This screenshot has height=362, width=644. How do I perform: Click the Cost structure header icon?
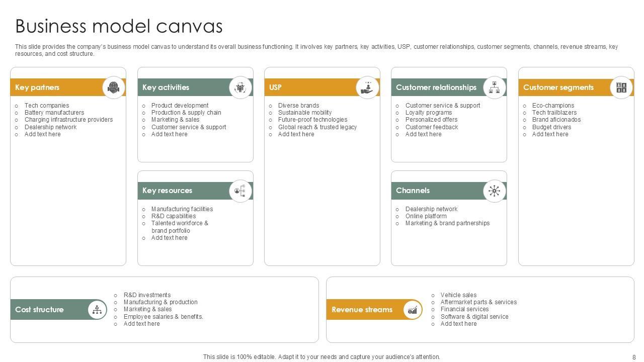point(97,310)
